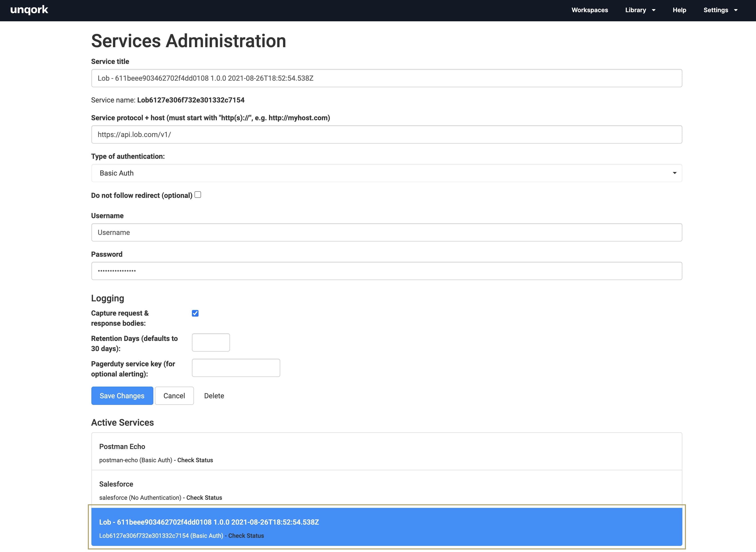
Task: Open the Help page
Action: coord(679,10)
